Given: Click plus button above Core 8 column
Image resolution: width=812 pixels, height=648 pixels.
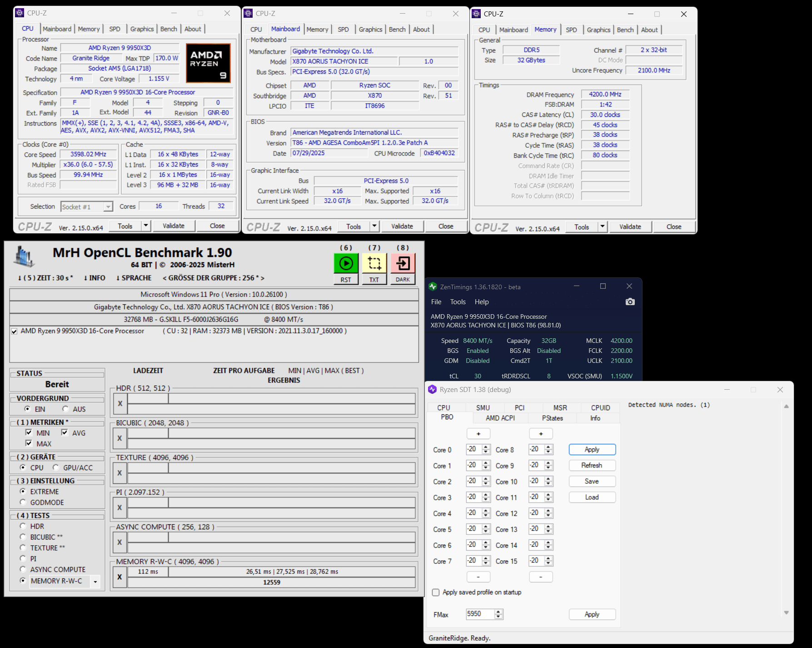Looking at the screenshot, I should pyautogui.click(x=541, y=434).
